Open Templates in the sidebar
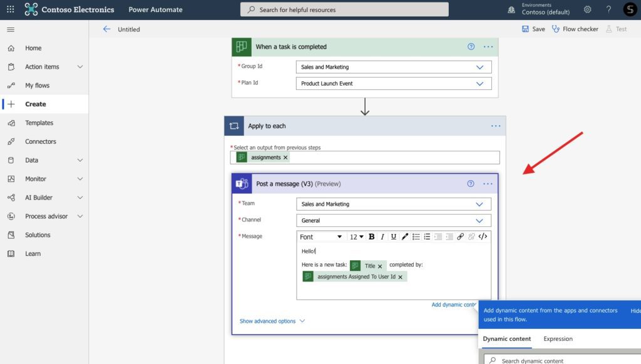The width and height of the screenshot is (641, 364). pyautogui.click(x=44, y=123)
